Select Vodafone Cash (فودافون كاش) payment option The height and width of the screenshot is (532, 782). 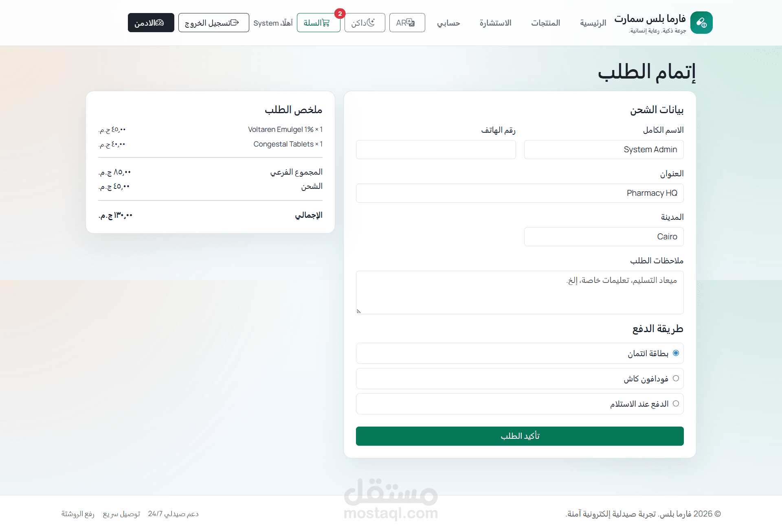676,378
